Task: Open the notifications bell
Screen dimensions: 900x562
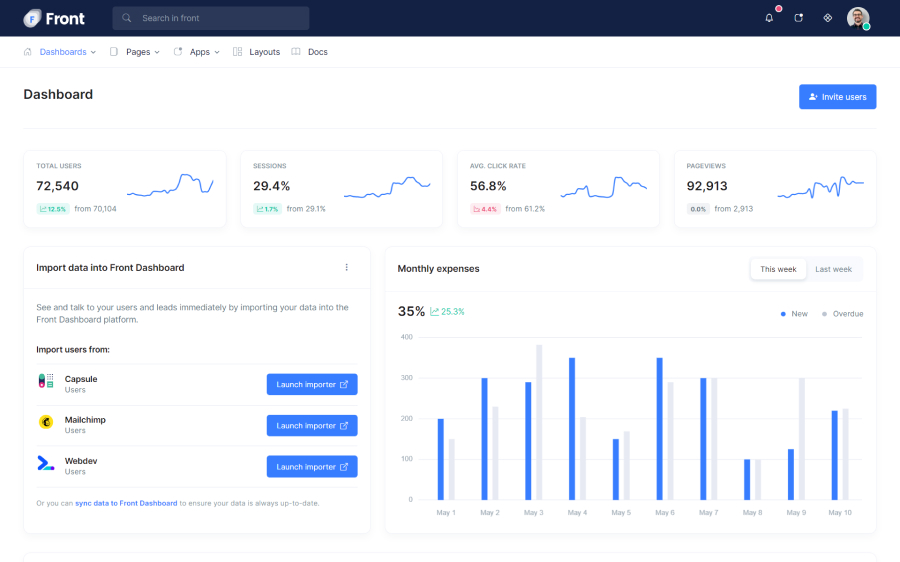Action: point(769,18)
